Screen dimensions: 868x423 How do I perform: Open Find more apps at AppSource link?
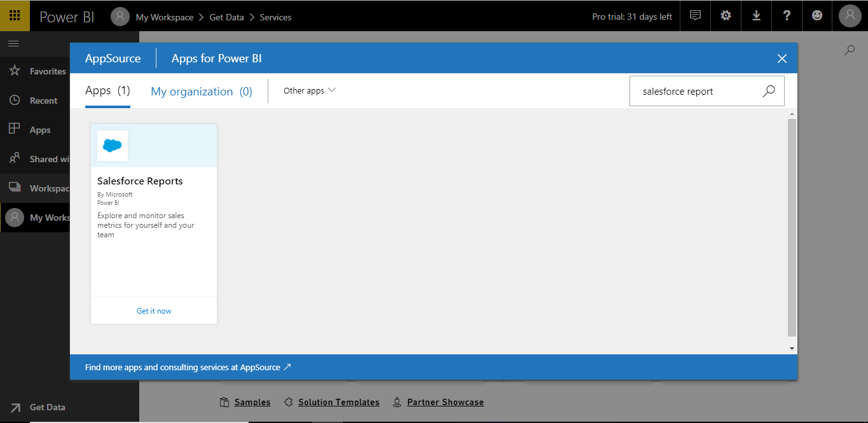tap(188, 367)
